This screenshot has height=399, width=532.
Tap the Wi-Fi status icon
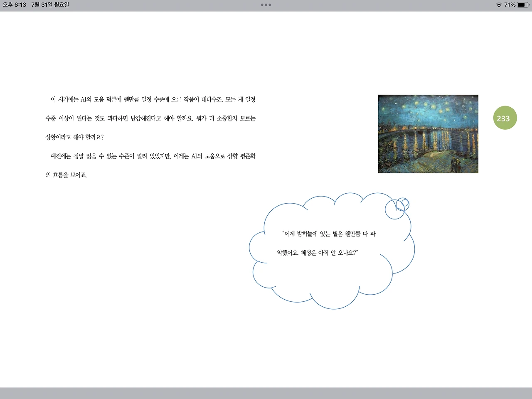click(498, 5)
